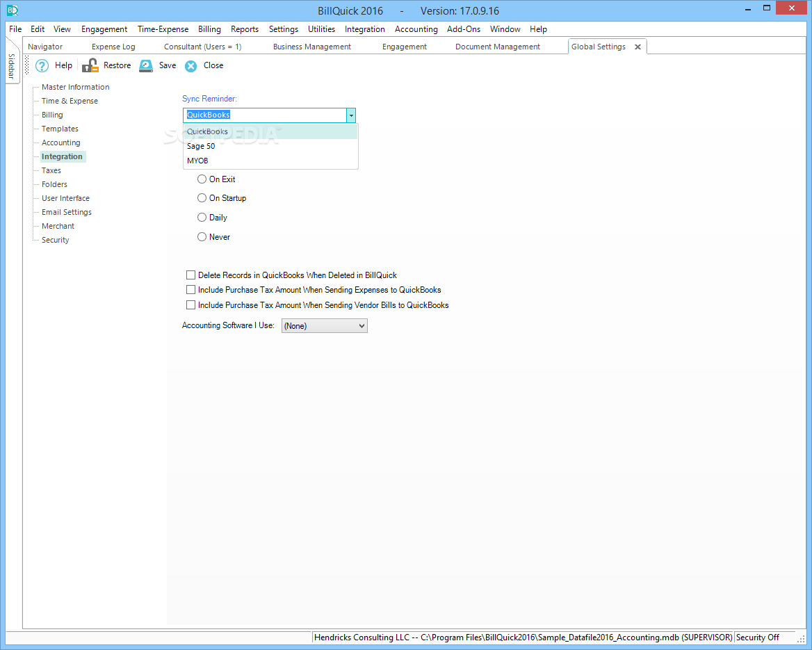Open the Utilities menu

pos(322,29)
